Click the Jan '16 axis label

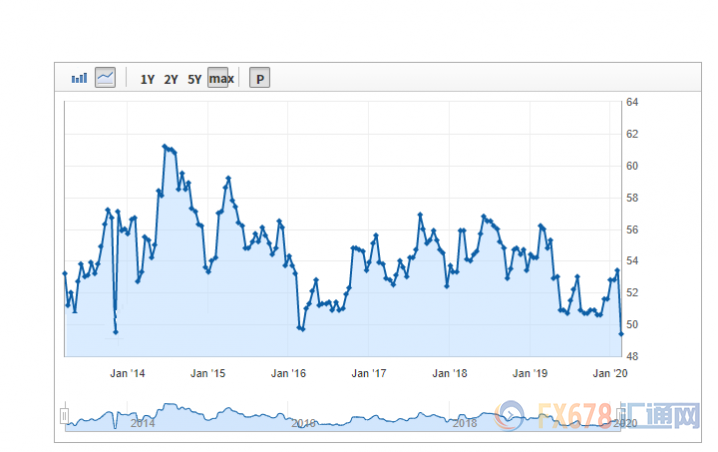(x=288, y=373)
